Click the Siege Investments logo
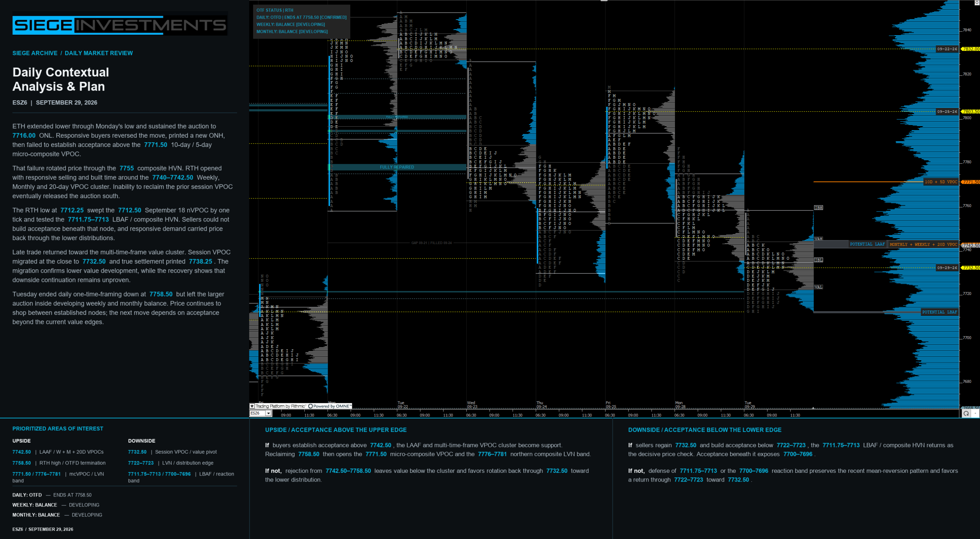 [x=120, y=25]
